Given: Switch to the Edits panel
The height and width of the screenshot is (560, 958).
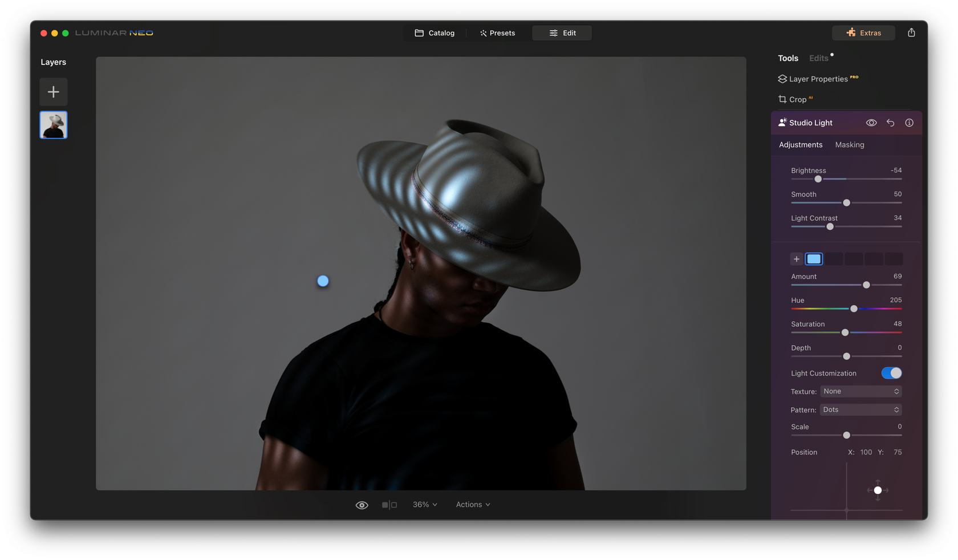Looking at the screenshot, I should tap(817, 58).
